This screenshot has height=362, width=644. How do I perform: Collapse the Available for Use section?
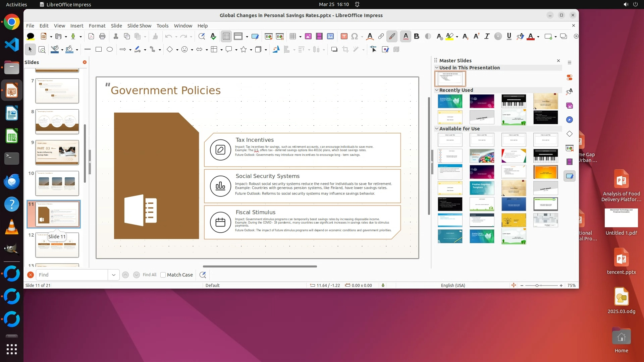click(437, 128)
